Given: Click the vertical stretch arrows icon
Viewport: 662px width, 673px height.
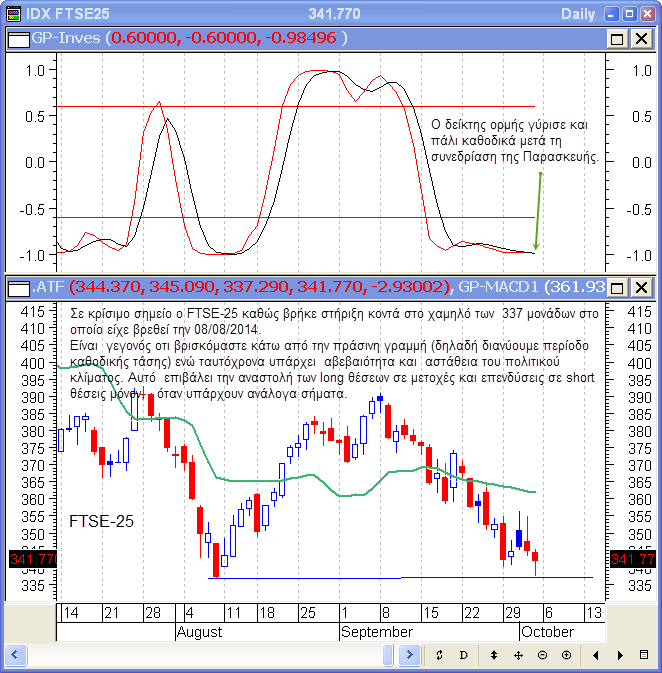Looking at the screenshot, I should point(493,655).
